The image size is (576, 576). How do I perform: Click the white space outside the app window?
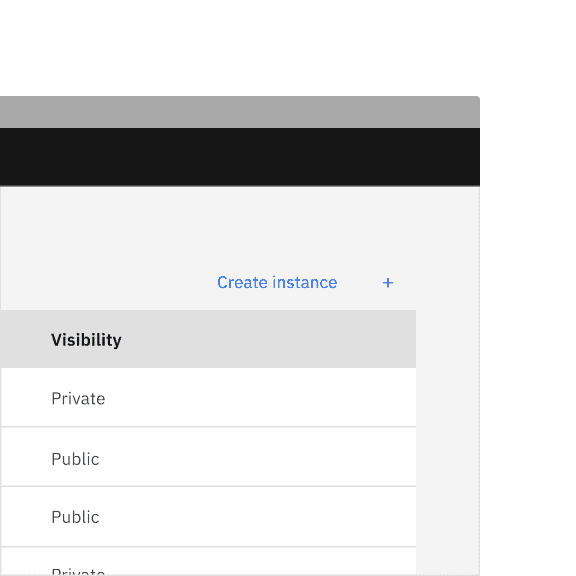(287, 48)
